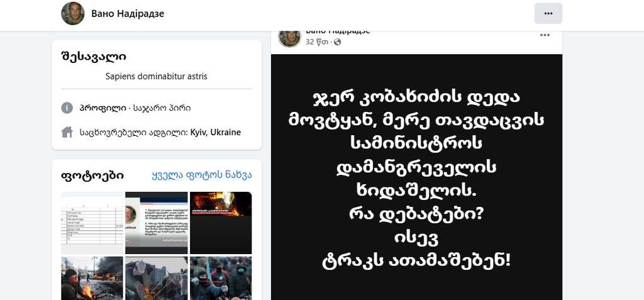
Task: Click the post author's avatar picture
Action: click(x=289, y=38)
